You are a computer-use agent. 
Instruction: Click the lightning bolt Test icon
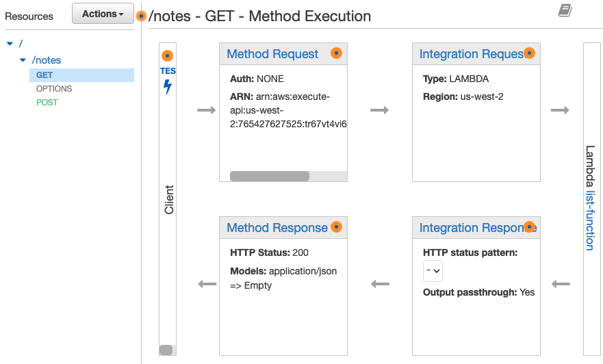pyautogui.click(x=168, y=87)
